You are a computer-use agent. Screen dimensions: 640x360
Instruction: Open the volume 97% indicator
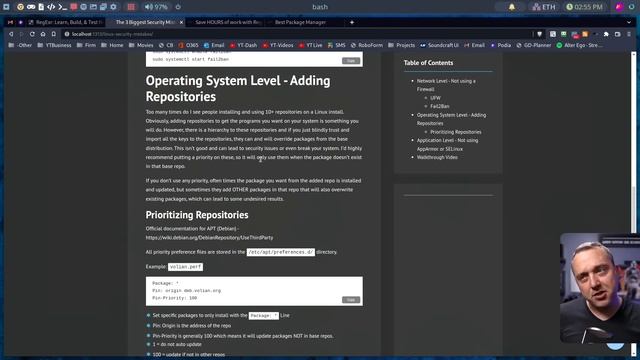pos(156,7)
